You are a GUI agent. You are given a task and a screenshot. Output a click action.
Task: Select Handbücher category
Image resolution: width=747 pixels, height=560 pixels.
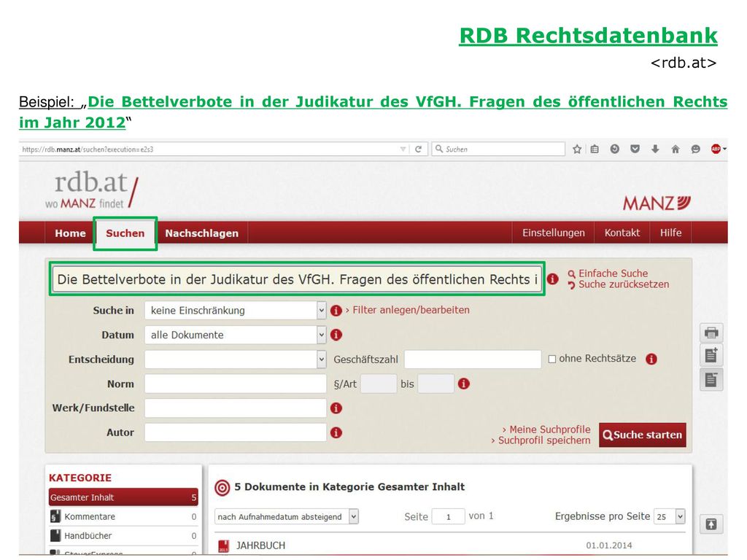tap(123, 536)
